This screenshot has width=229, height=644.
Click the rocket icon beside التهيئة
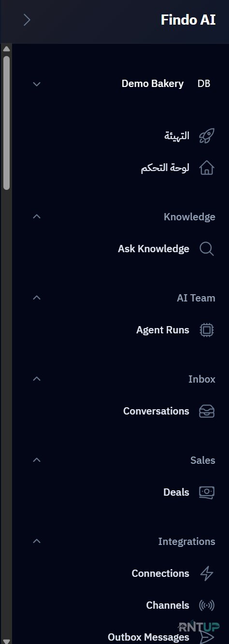(207, 136)
